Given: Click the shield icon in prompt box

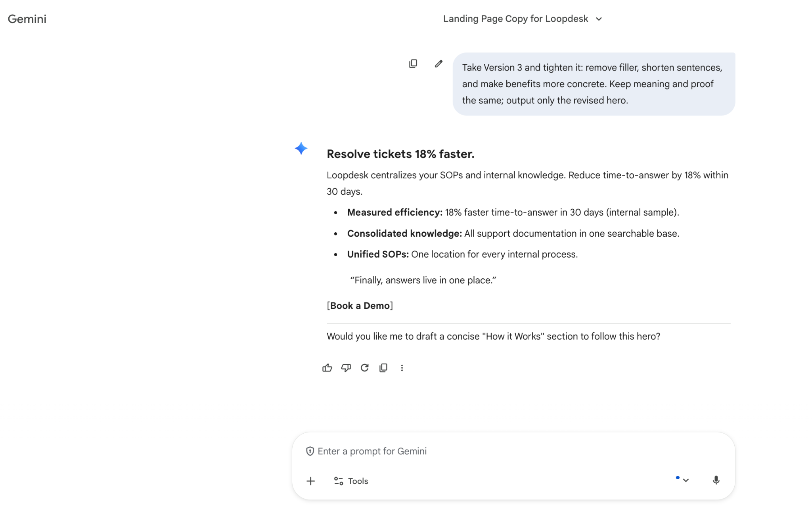Looking at the screenshot, I should coord(310,451).
